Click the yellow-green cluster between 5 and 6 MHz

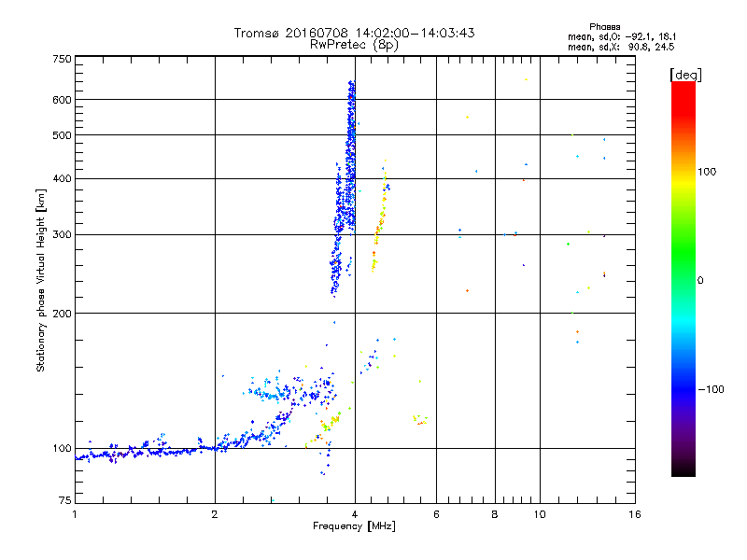coord(419,419)
